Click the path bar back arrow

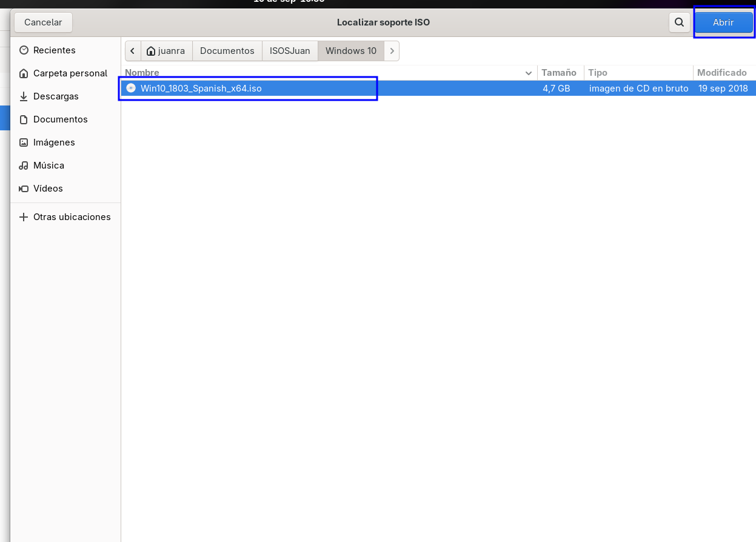(x=133, y=51)
